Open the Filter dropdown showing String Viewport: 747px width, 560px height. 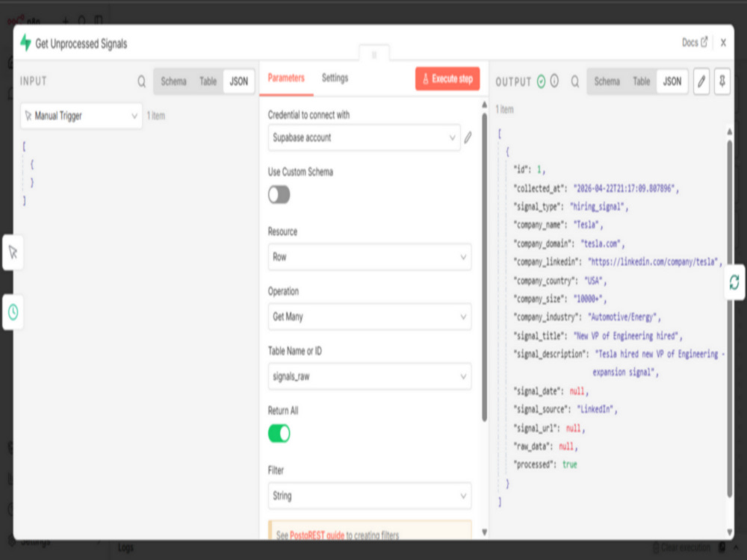click(370, 496)
